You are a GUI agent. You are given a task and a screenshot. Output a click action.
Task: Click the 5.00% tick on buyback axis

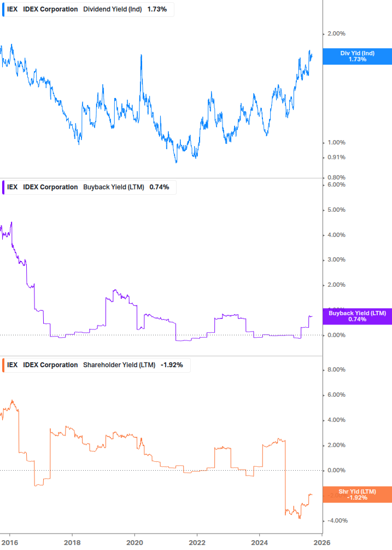336,210
